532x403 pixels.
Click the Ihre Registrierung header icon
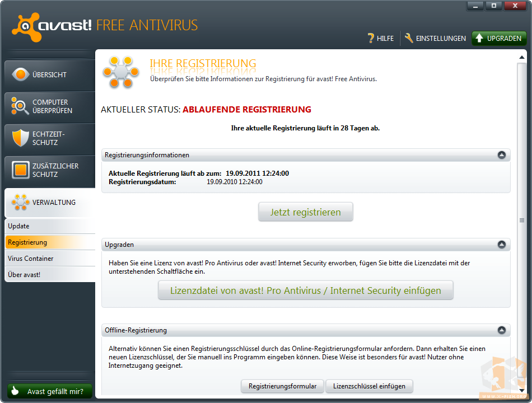(x=121, y=72)
